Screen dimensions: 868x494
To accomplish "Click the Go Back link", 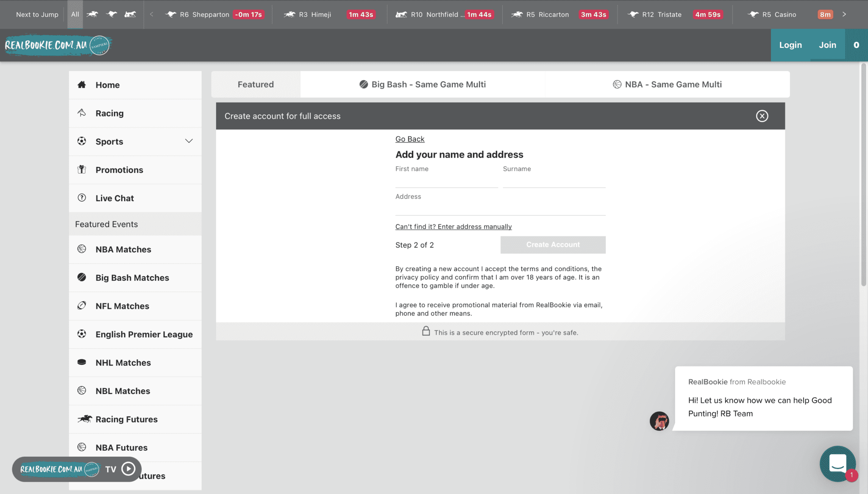I will pyautogui.click(x=410, y=139).
